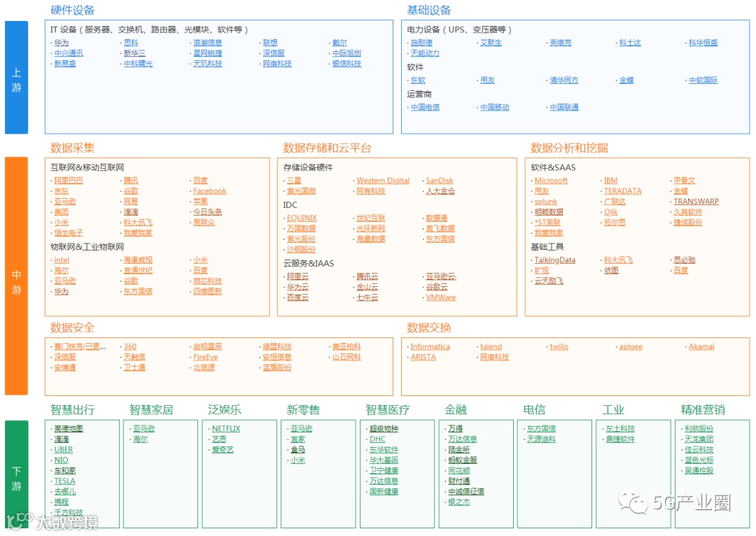
Task: Click the 360 link under 数据安全
Action: click(x=130, y=347)
